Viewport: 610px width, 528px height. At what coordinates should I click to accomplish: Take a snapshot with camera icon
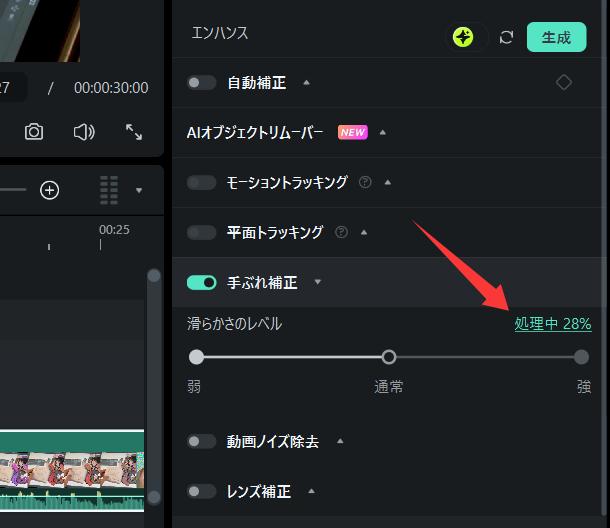(34, 132)
